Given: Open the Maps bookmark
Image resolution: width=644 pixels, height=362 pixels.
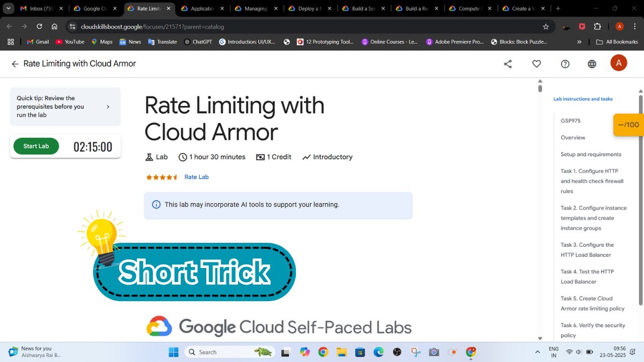Looking at the screenshot, I should [x=102, y=42].
